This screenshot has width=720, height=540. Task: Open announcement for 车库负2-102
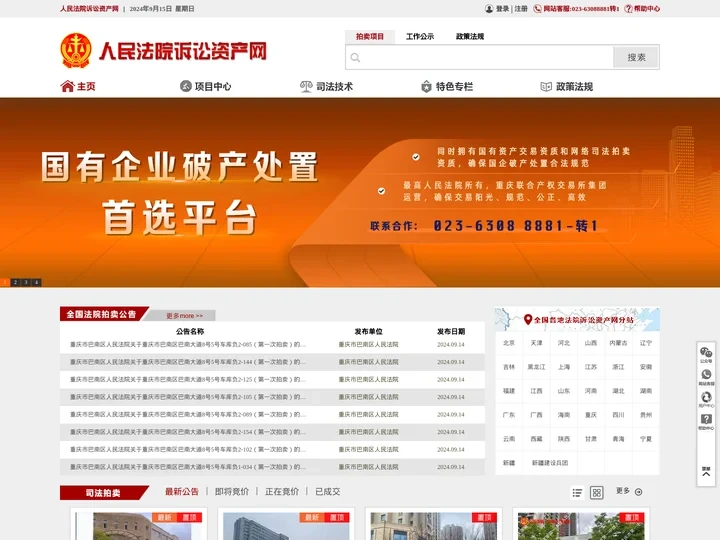pos(188,449)
